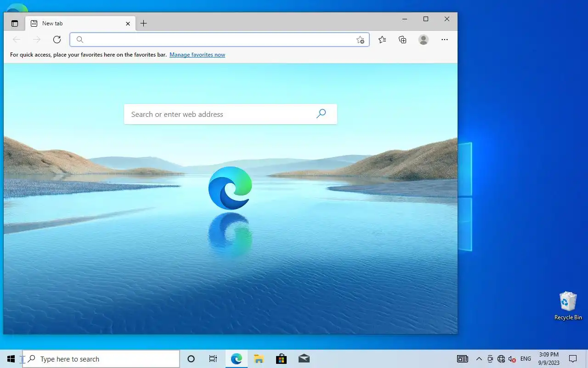The height and width of the screenshot is (368, 588).
Task: Minimize the Edge browser window
Action: pos(405,19)
